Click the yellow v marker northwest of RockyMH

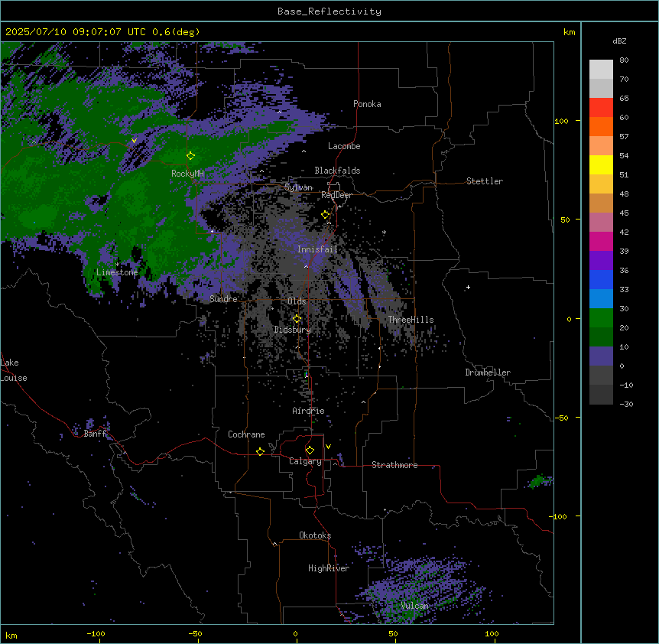click(x=134, y=141)
